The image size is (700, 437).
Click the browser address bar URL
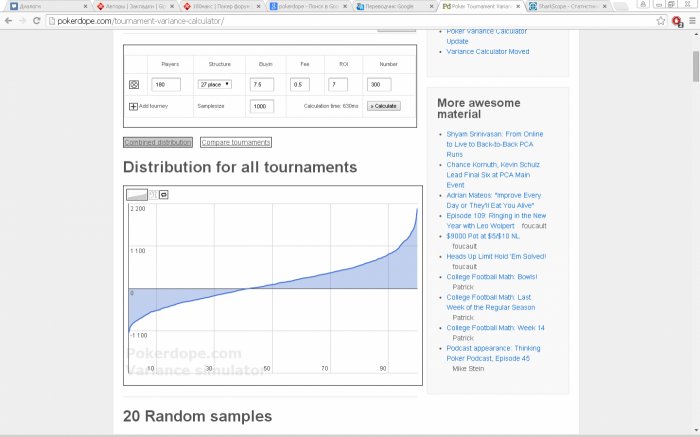[141, 21]
